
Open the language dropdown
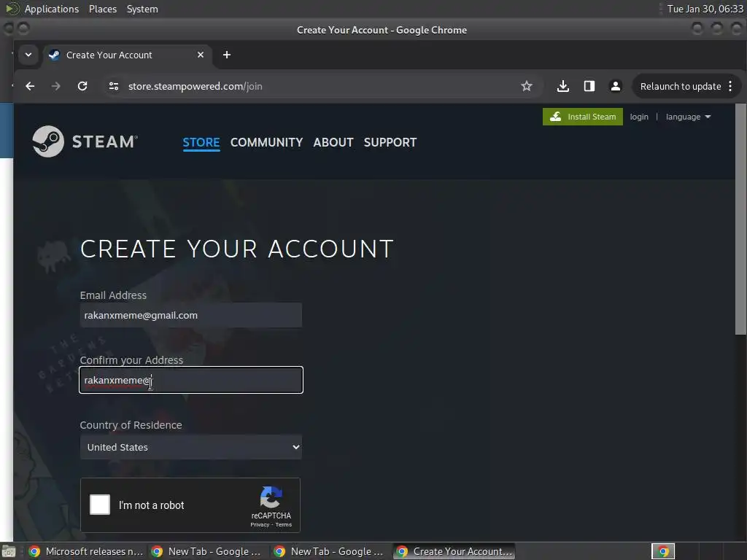(688, 117)
